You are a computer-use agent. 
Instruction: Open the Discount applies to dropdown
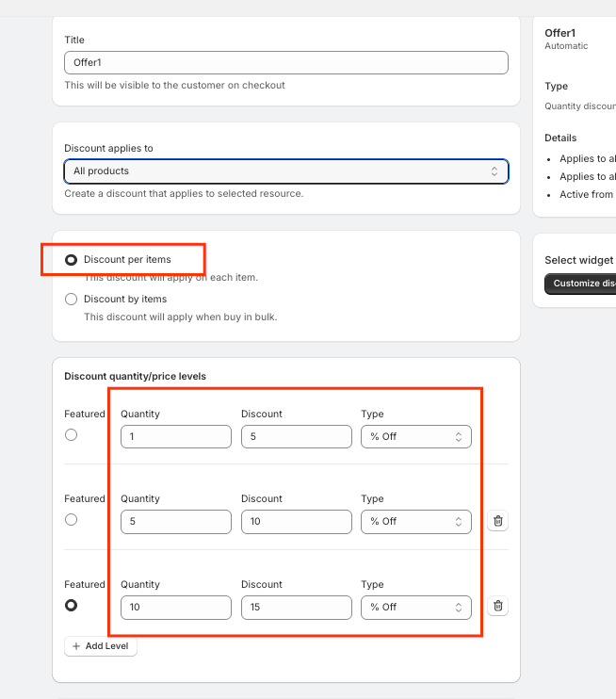coord(285,171)
